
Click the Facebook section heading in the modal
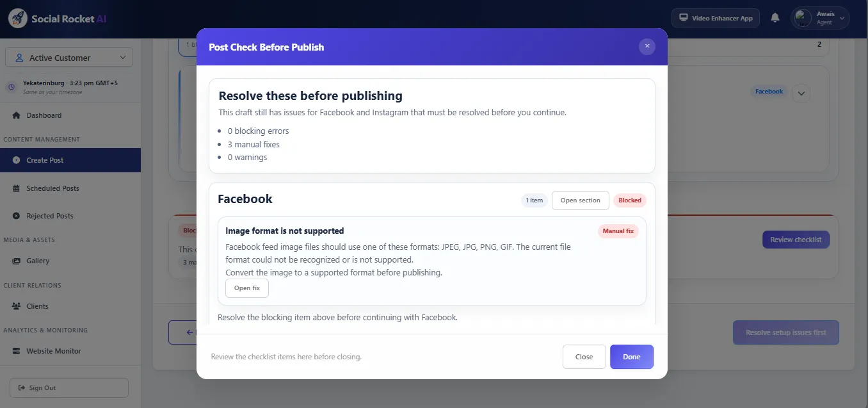245,199
